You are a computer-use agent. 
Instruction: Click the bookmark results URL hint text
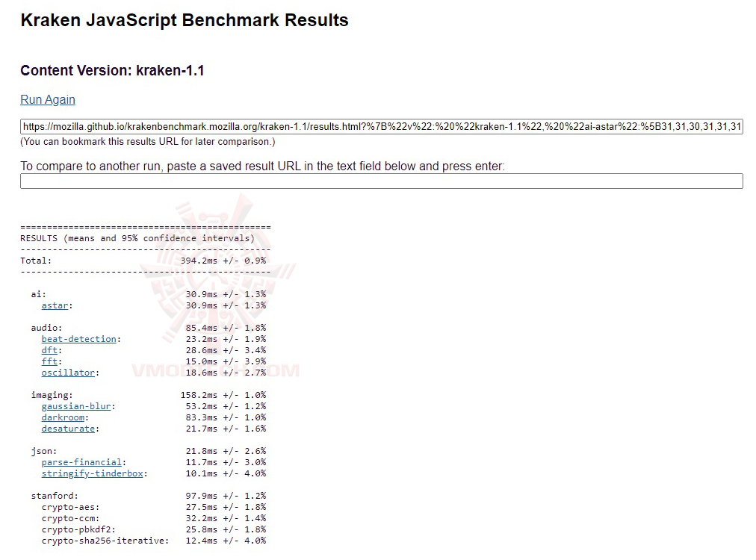[x=147, y=142]
